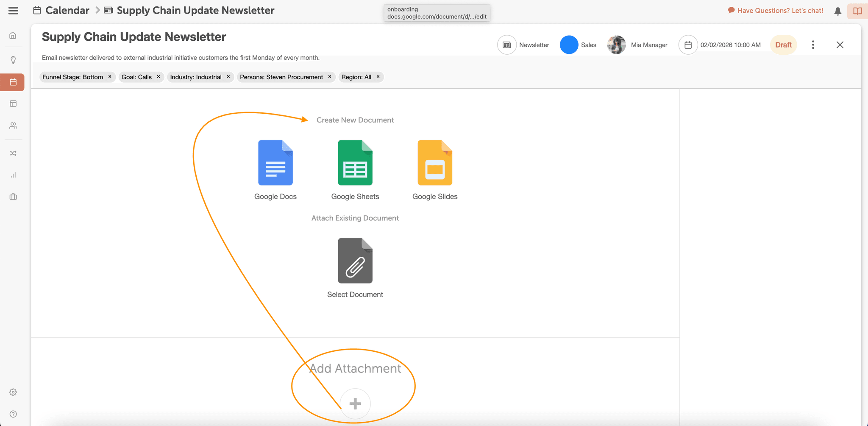Select the Calendar icon in the sidebar

pos(13,82)
